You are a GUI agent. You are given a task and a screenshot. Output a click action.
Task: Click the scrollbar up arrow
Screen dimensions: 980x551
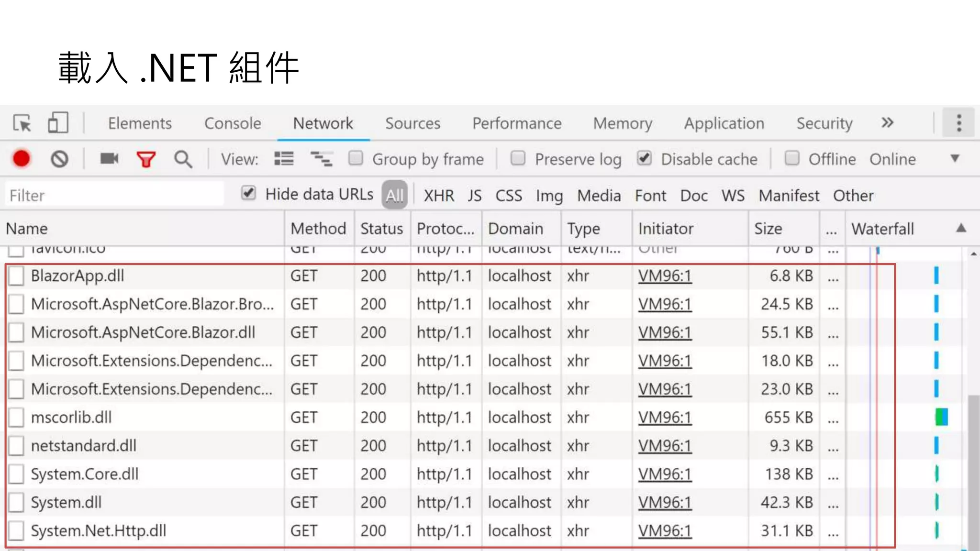[x=974, y=253]
